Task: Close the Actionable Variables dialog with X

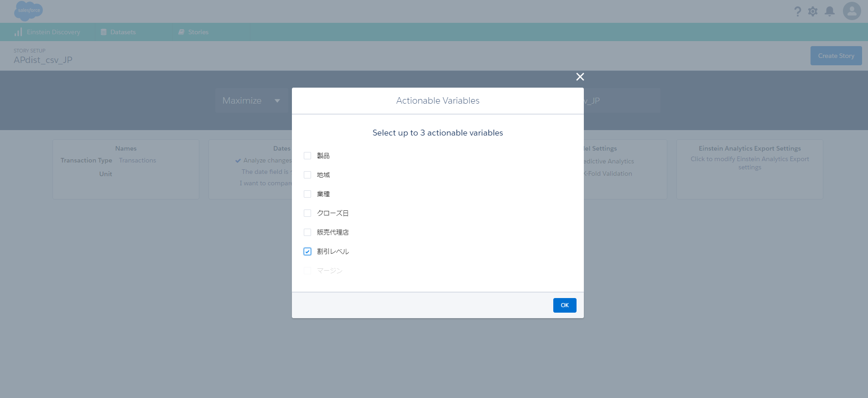Action: coord(580,77)
